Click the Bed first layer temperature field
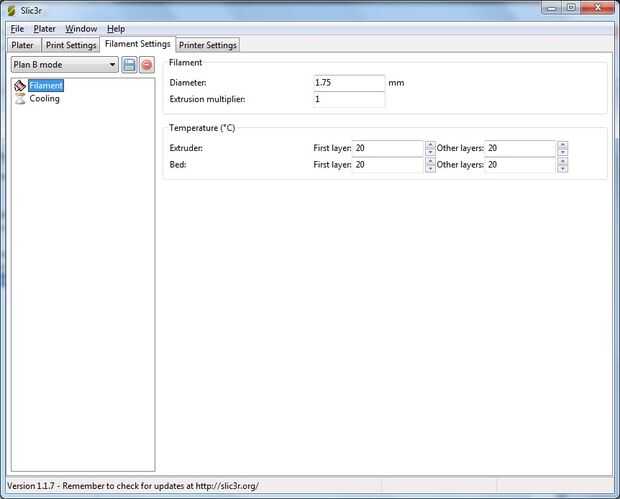 coord(388,165)
